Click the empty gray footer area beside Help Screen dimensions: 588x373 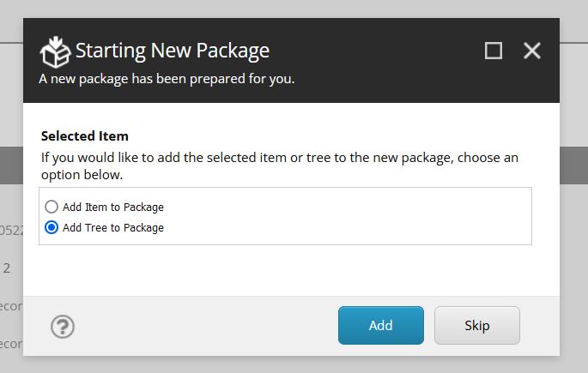[206, 326]
